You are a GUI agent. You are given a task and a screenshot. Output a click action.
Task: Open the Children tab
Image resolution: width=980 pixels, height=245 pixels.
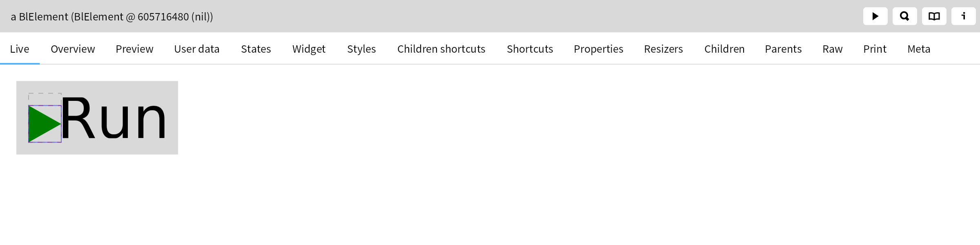point(724,49)
